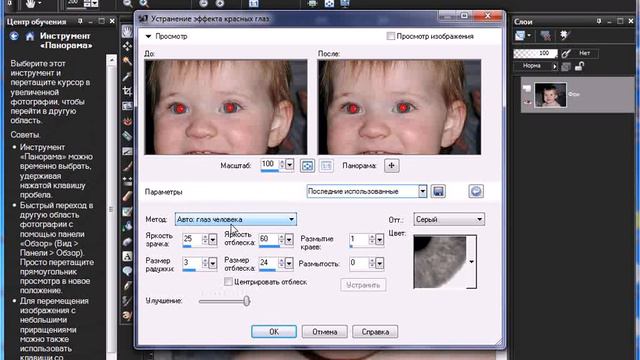The width and height of the screenshot is (640, 360).
Task: Open the Норма blend mode dropdown
Action: click(x=554, y=66)
